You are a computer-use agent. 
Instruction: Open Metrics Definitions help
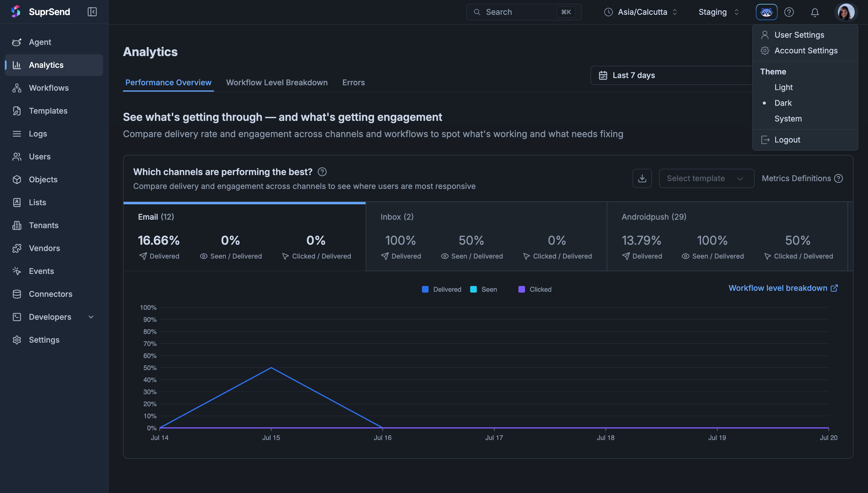(x=802, y=178)
